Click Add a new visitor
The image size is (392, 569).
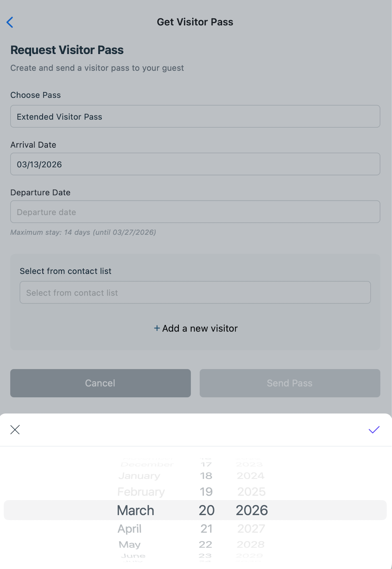click(196, 328)
